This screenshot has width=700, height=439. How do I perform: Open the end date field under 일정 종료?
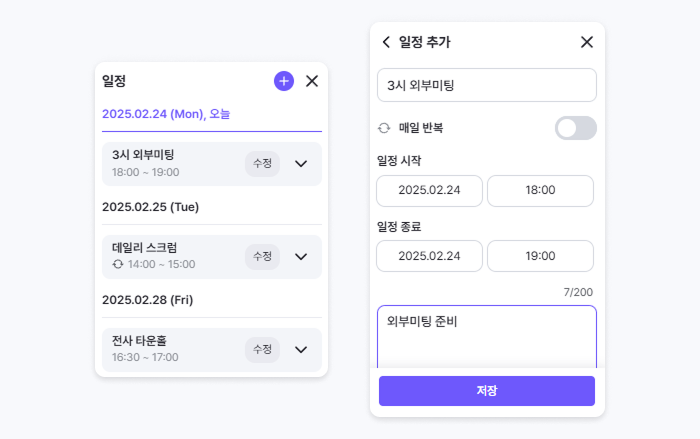(x=429, y=256)
